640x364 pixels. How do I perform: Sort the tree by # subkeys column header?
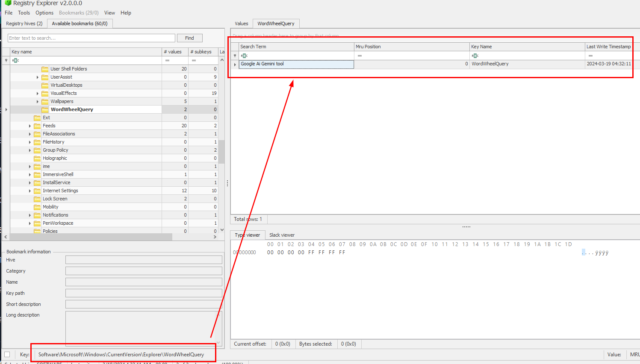point(202,52)
